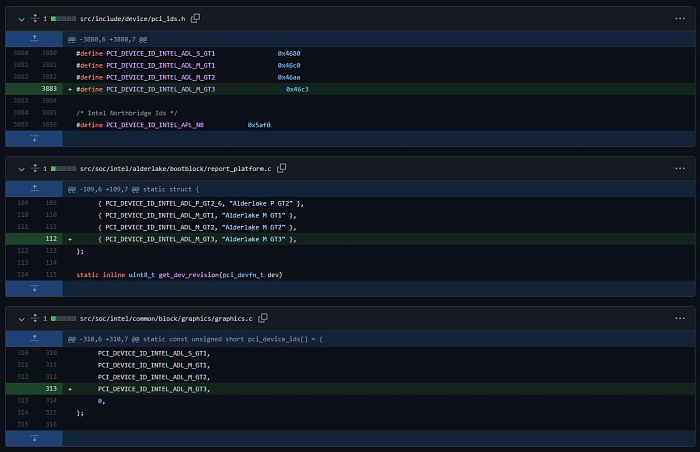Viewport: 700px width, 452px height.
Task: Click "Alderlake M GT2" string
Action: tap(253, 228)
